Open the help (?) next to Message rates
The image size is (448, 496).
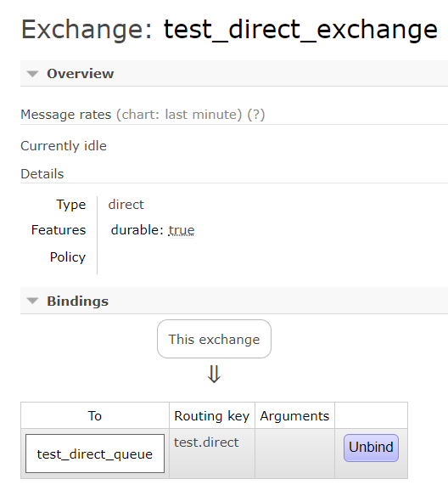(x=256, y=115)
